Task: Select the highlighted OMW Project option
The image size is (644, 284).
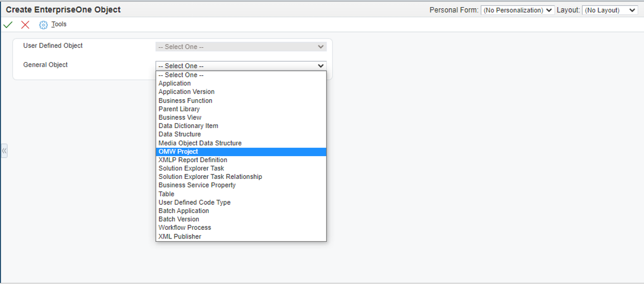Action: tap(178, 152)
